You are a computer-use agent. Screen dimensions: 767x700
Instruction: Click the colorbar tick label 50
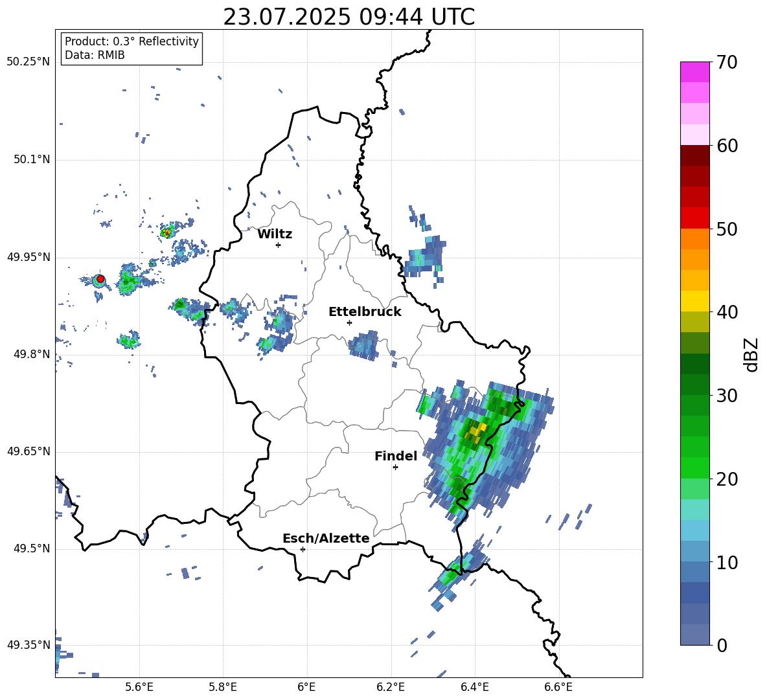tap(727, 229)
